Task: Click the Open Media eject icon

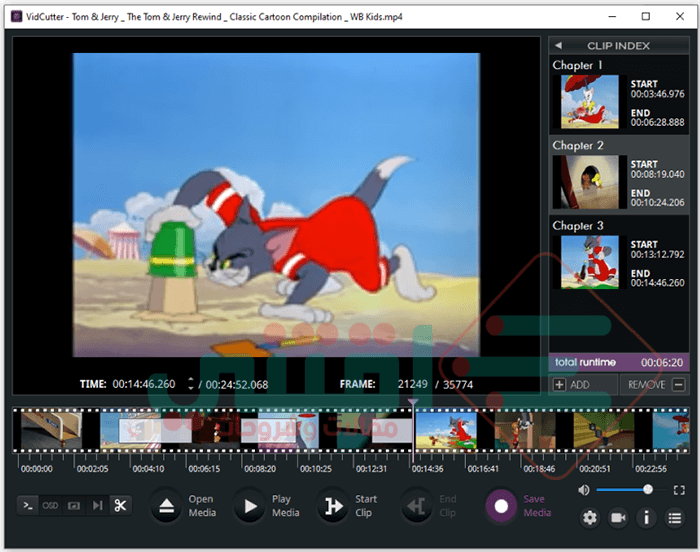Action: point(167,506)
